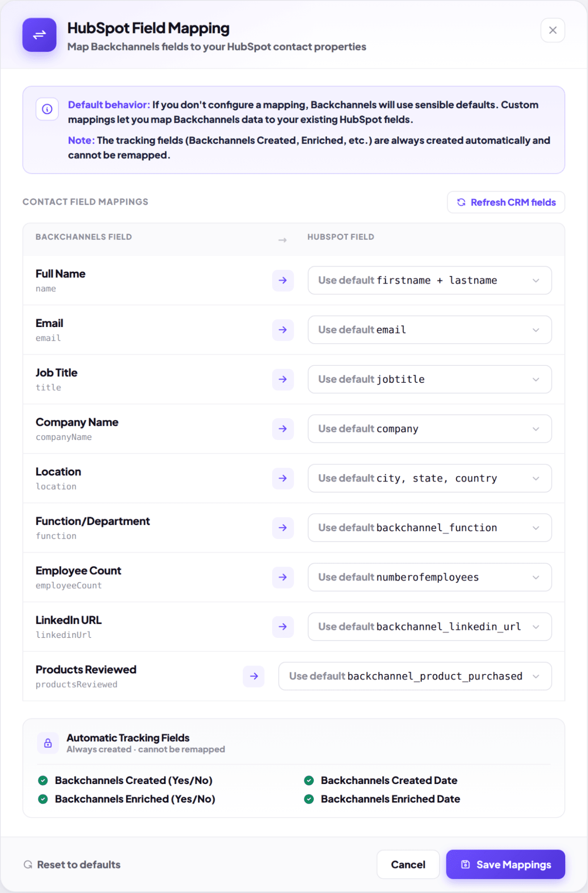Open the Company Name company dropdown
The image size is (588, 893).
click(x=429, y=429)
